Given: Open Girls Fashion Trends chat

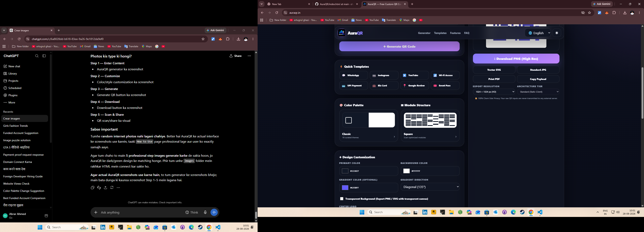Looking at the screenshot, I should [x=15, y=126].
